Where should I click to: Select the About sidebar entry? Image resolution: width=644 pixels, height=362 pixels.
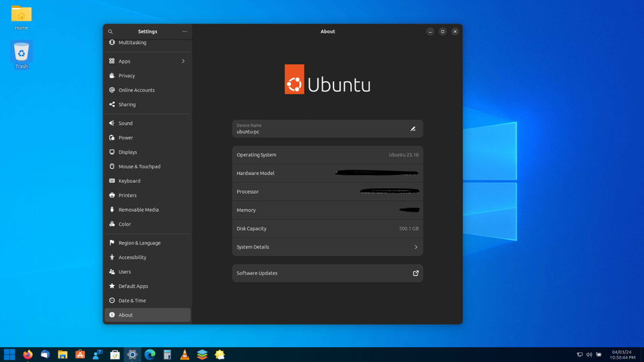pos(148,315)
